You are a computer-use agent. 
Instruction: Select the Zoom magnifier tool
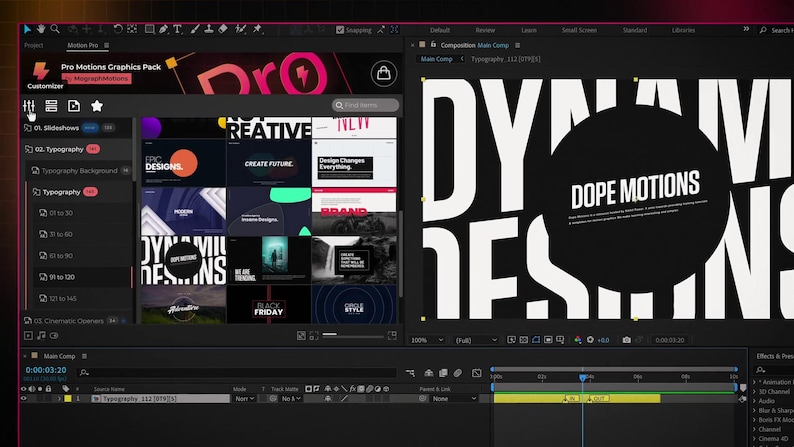tap(55, 29)
